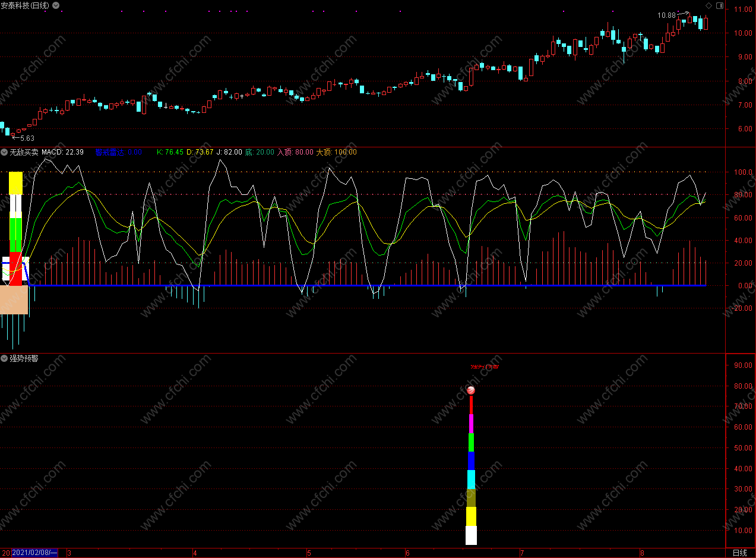Click the 无敌买卖 indicator name
This screenshot has height=558, width=756.
pos(24,152)
